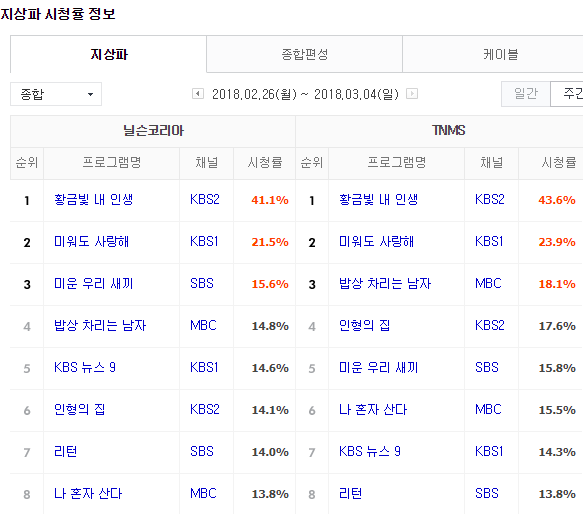Screen dimensions: 583x514
Task: Open 인형의 집 in TNMS list
Action: [x=364, y=326]
